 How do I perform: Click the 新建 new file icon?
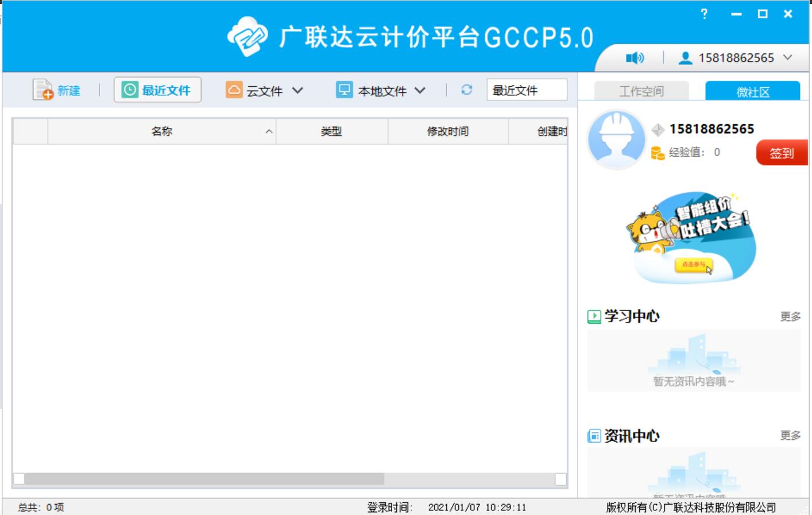click(x=43, y=90)
